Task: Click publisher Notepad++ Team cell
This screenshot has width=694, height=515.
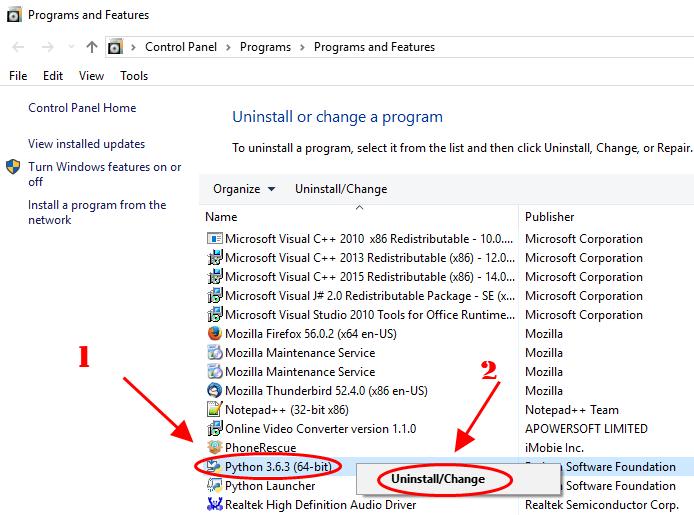Action: point(571,410)
